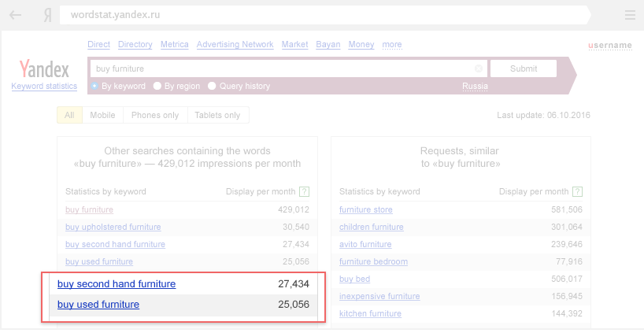Open the Directory service link
The height and width of the screenshot is (333, 644).
(x=135, y=44)
